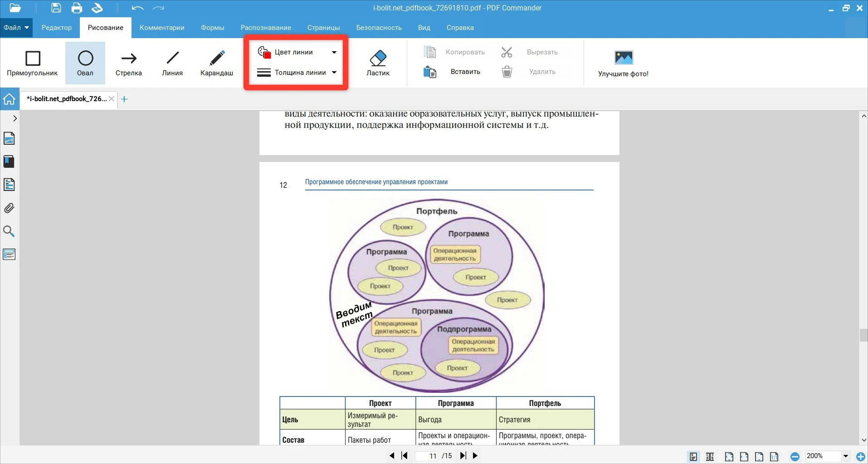Click the Print icon
Viewport: 868px width, 464px height.
point(77,8)
